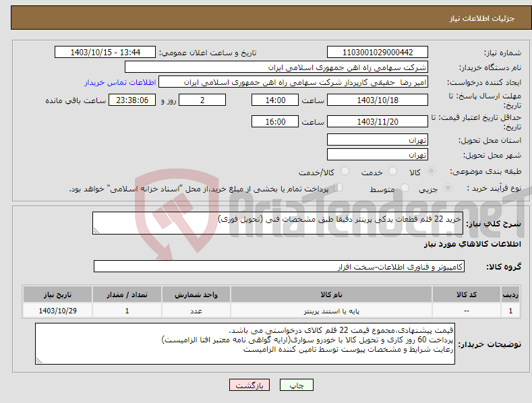This screenshot has width=532, height=403.
Task: Click the row number cell of row 1
Action: 510,311
